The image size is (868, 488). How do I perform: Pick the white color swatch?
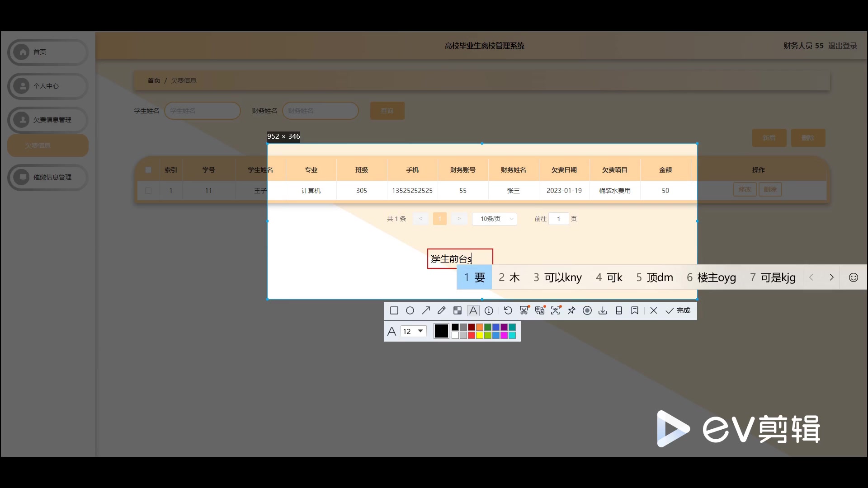[x=455, y=335]
